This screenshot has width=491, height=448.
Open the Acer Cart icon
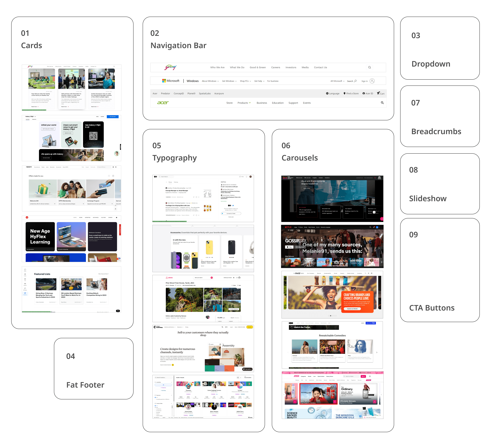coord(378,93)
